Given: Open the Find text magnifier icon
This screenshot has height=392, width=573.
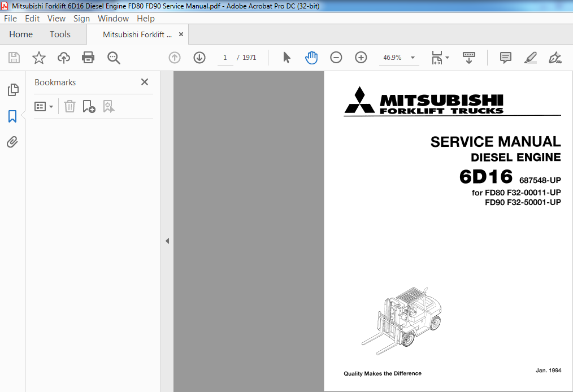Looking at the screenshot, I should (113, 58).
